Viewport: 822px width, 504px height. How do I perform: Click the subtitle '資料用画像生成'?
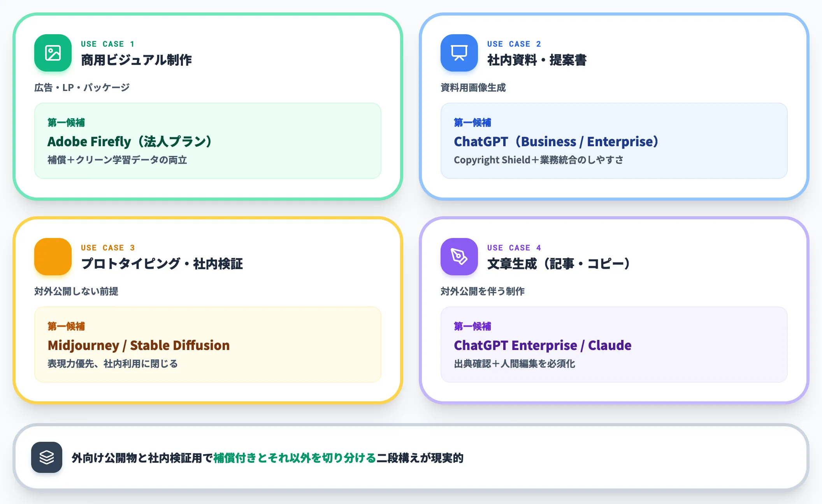(473, 87)
